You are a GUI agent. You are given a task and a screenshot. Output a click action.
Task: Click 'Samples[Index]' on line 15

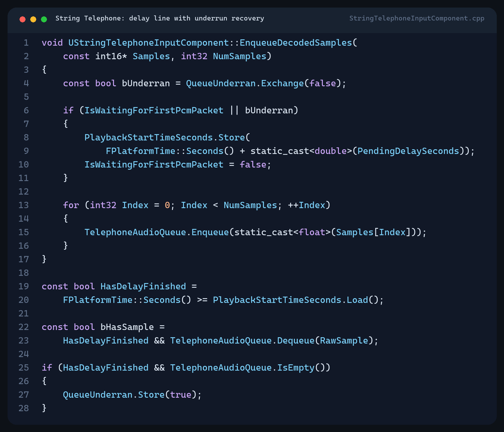point(374,232)
